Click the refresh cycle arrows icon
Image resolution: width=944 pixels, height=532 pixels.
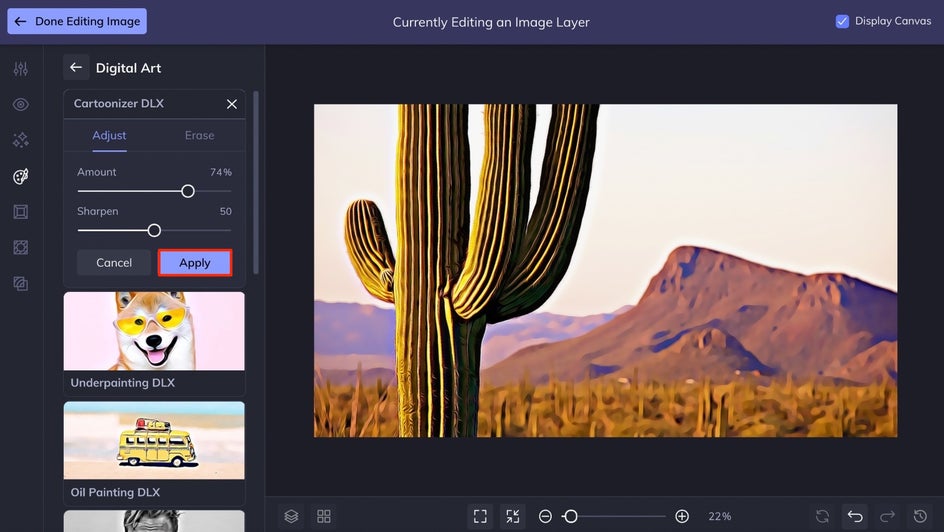pos(822,516)
